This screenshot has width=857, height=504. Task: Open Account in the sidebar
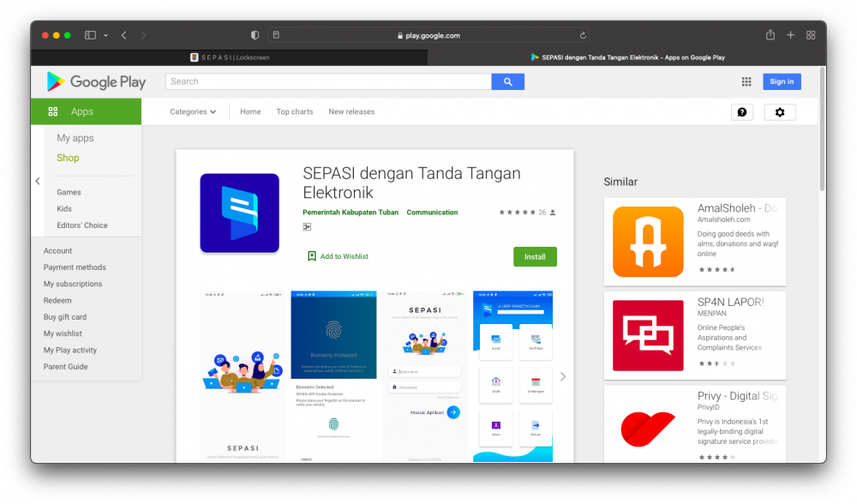57,250
